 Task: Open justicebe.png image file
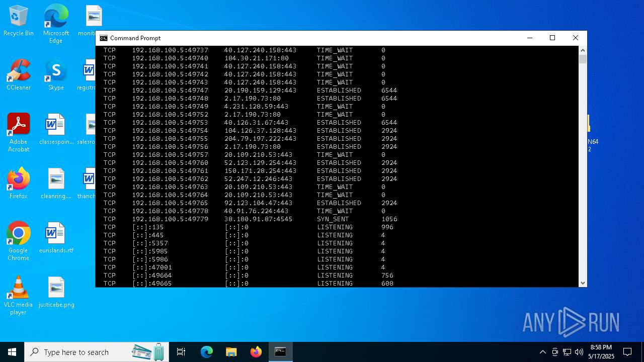[56, 293]
